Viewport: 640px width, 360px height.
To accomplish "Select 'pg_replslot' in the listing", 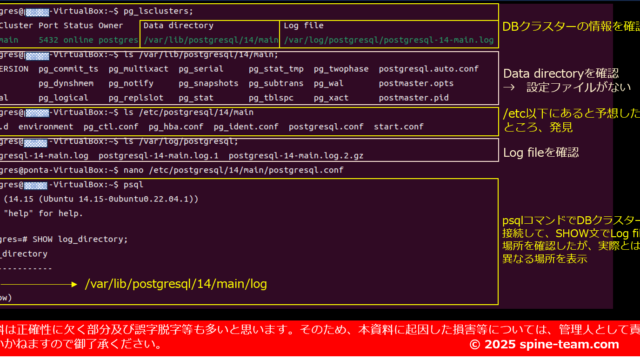I will coord(136,98).
